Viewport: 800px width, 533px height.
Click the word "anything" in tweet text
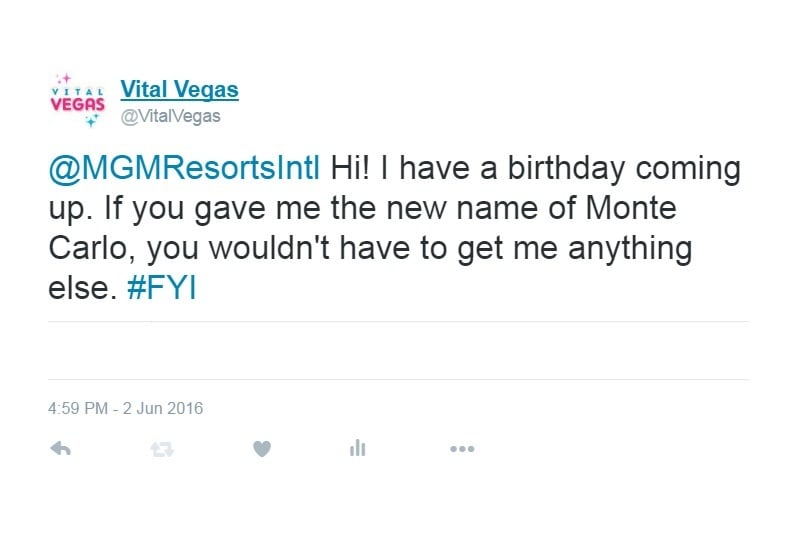coord(630,250)
